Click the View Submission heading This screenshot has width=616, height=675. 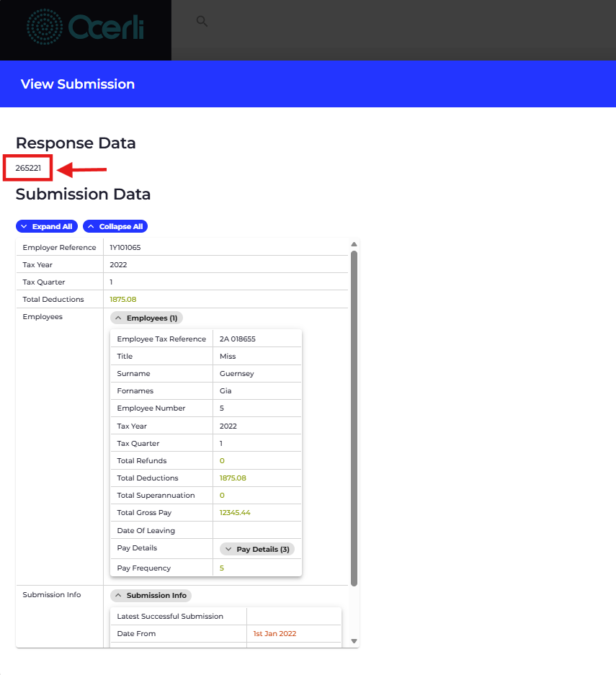(78, 84)
